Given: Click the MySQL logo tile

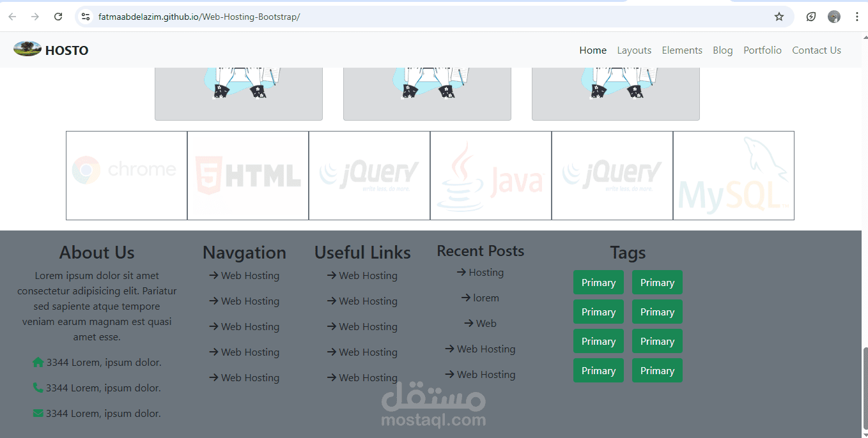Looking at the screenshot, I should tap(734, 176).
